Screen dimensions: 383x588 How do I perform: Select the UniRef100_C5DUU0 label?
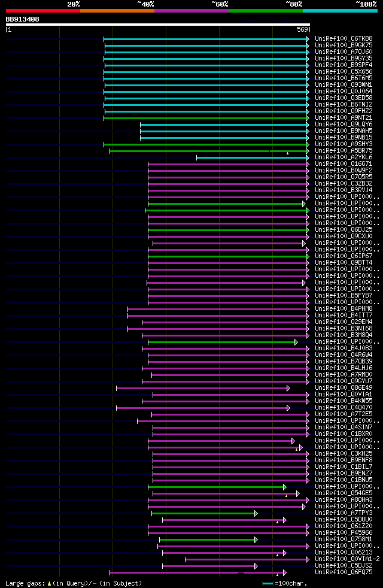click(344, 519)
